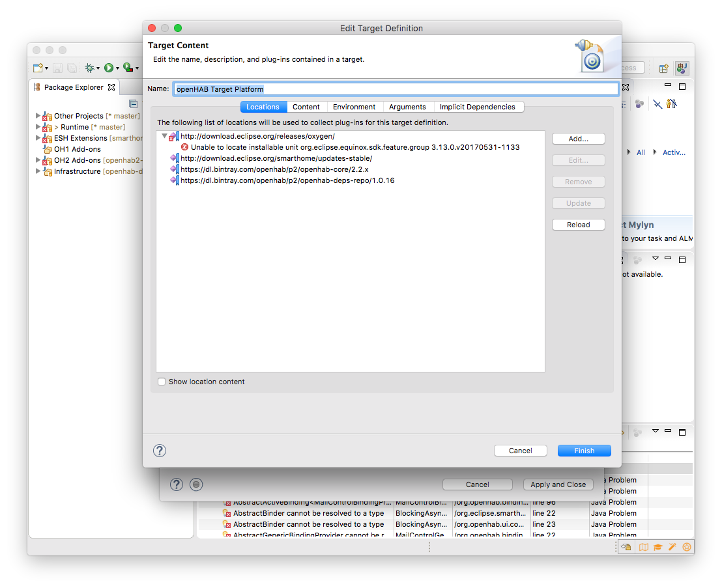Screen dimensions: 722x588
Task: Minimize the Task List view panel
Action: click(x=668, y=85)
